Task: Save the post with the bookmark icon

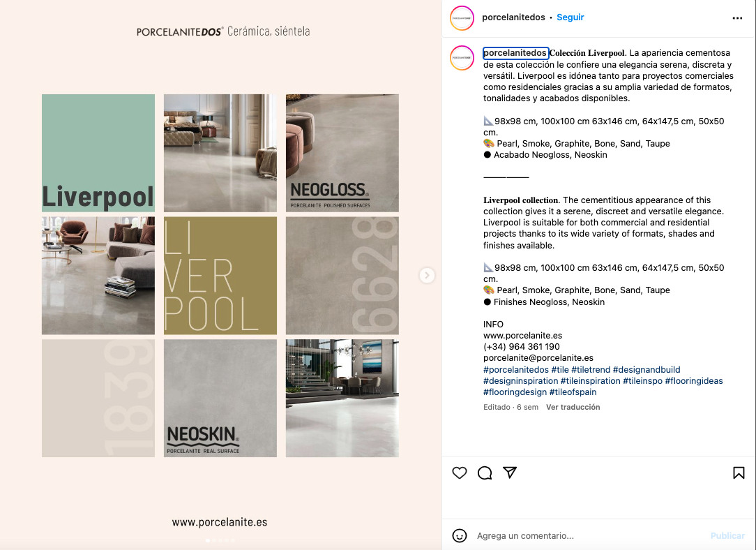Action: tap(738, 473)
